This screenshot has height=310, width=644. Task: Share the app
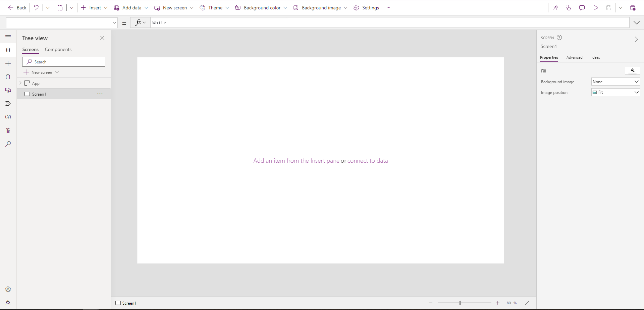click(x=555, y=7)
